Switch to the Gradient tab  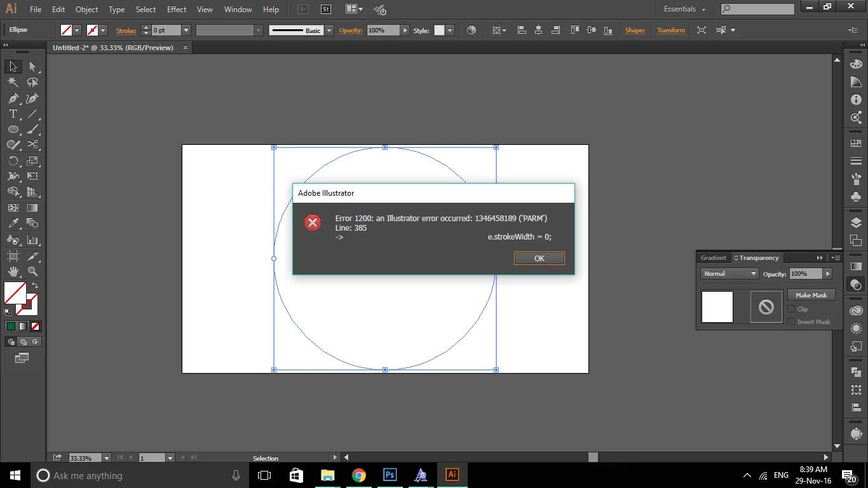[713, 257]
